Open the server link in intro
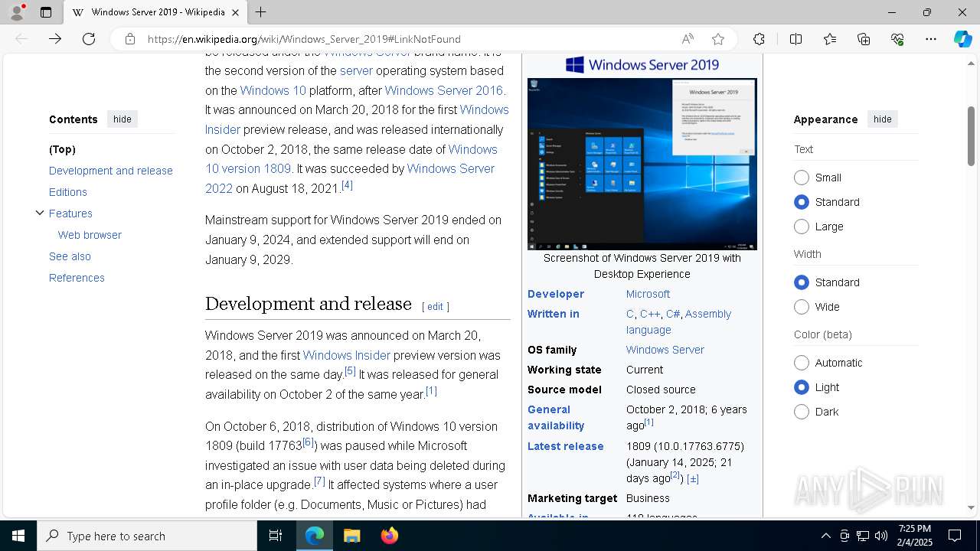 356,70
